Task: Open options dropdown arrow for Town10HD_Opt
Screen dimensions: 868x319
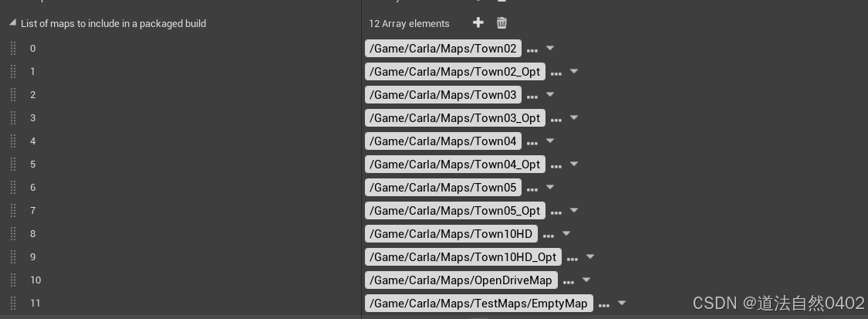Action: click(x=590, y=256)
